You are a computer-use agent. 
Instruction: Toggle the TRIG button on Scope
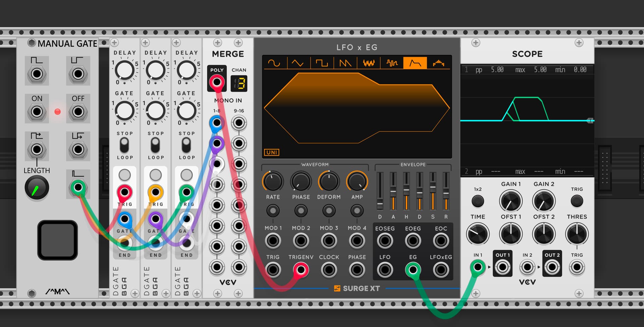tap(577, 201)
